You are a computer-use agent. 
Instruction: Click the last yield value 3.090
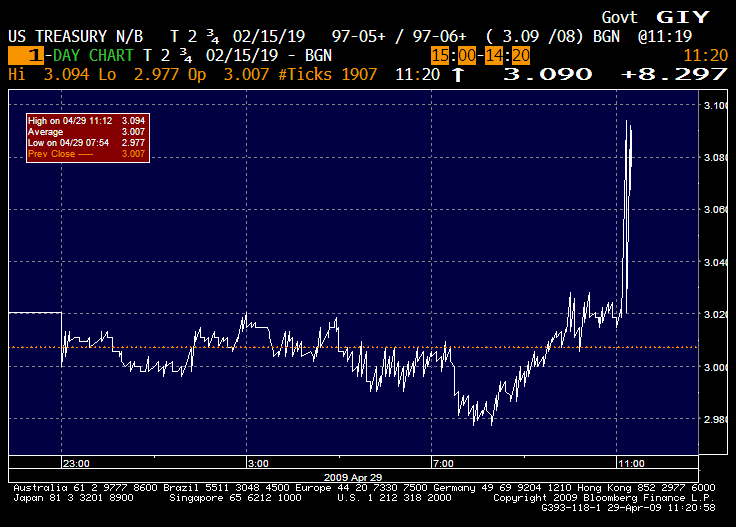tap(548, 74)
